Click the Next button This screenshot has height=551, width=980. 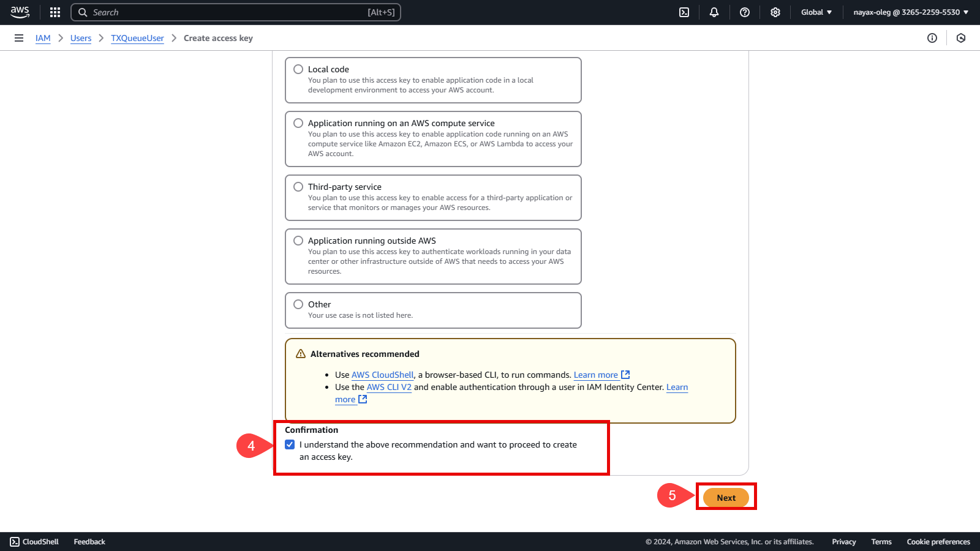(x=726, y=498)
